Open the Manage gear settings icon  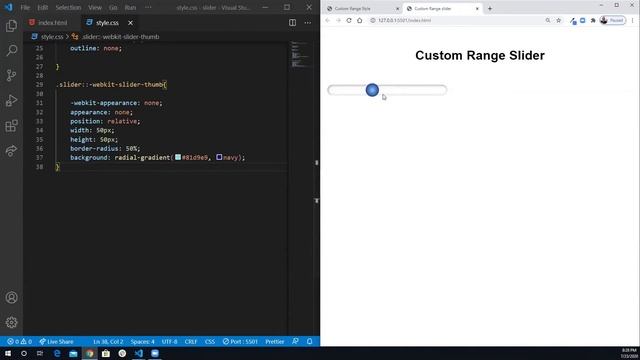tap(11, 322)
